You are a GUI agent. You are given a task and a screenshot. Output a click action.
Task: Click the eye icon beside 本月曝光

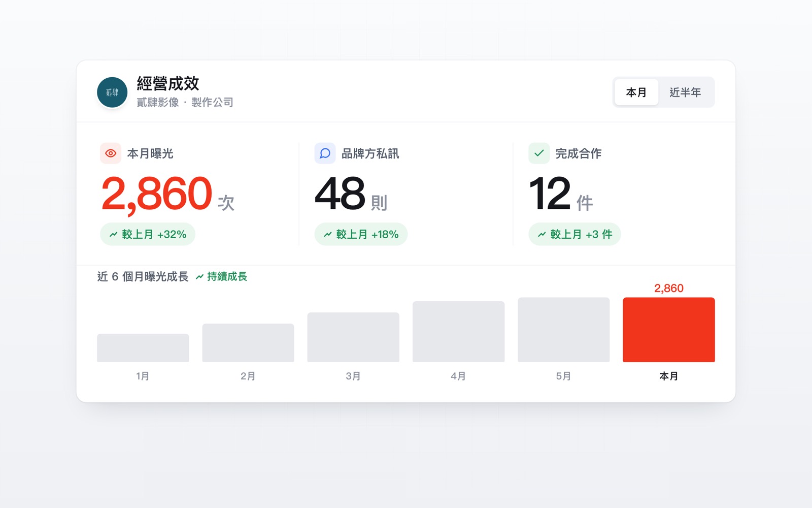coord(111,153)
